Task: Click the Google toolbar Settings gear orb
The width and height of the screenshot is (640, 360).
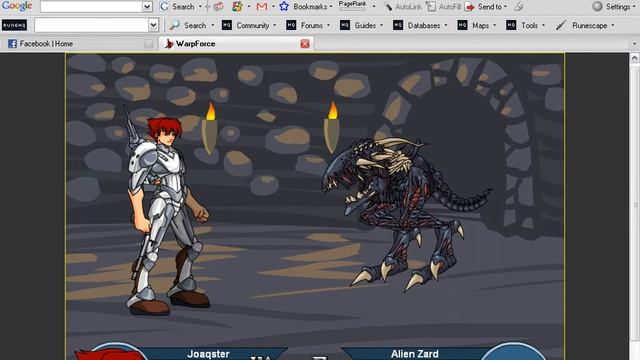Action: [597, 6]
